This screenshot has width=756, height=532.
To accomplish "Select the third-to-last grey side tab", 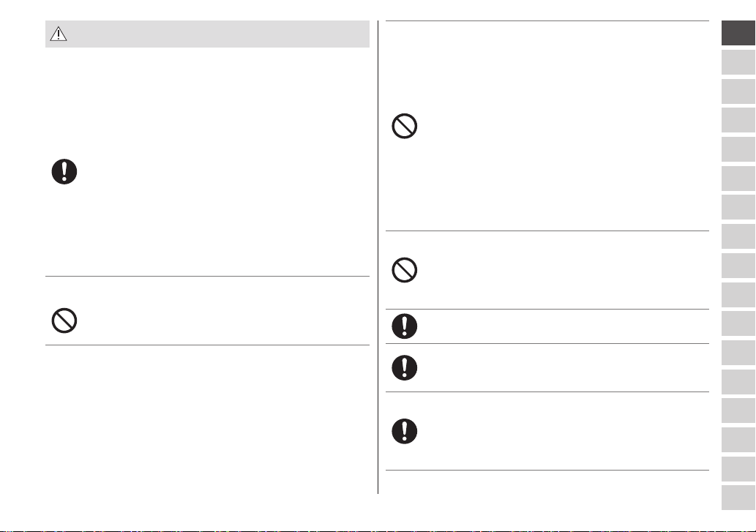I will click(x=738, y=440).
